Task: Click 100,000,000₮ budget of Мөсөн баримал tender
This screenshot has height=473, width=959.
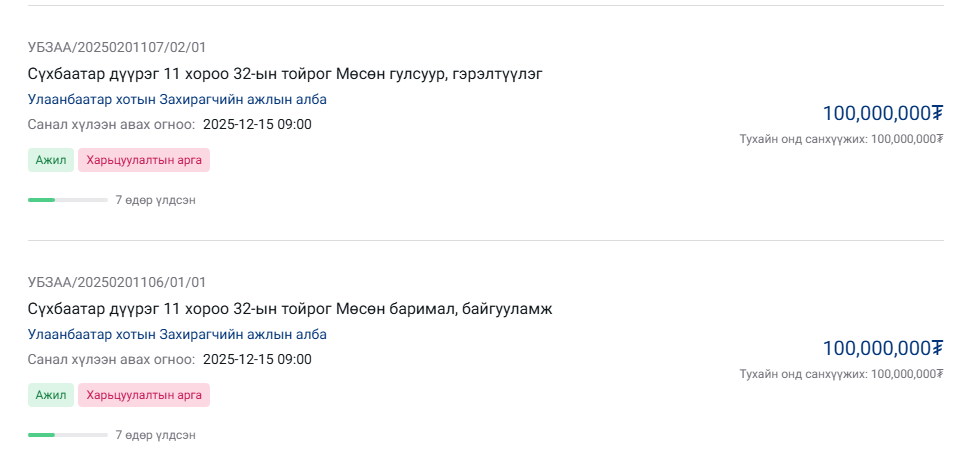Action: pyautogui.click(x=882, y=348)
